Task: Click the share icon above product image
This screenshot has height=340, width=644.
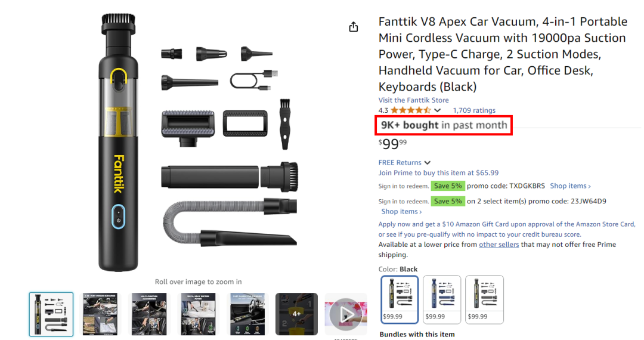Action: click(x=353, y=27)
